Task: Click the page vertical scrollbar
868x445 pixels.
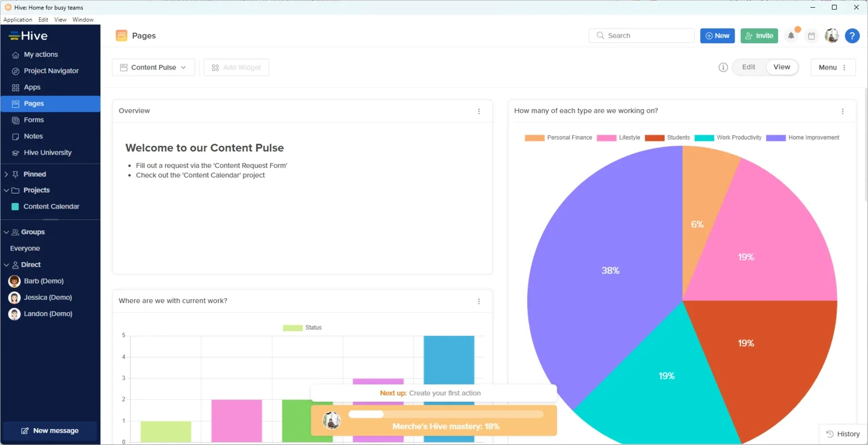Action: point(865,145)
